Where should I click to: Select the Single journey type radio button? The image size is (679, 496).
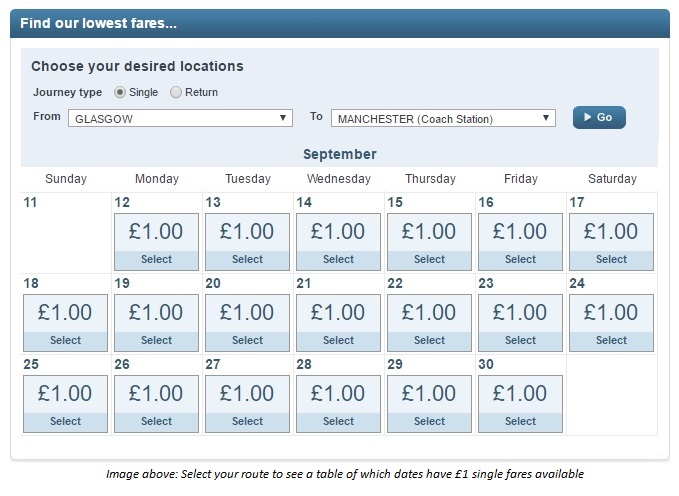coord(120,92)
